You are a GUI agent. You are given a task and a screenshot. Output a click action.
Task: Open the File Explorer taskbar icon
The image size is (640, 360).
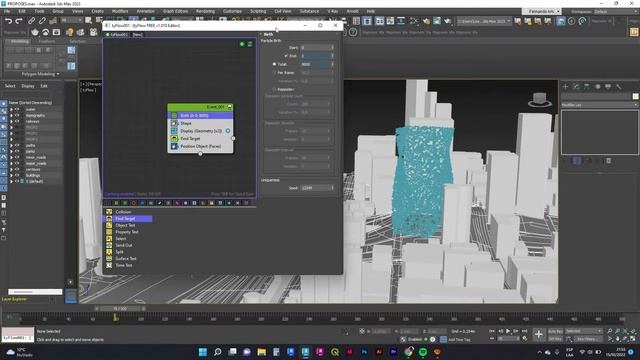coord(262,352)
